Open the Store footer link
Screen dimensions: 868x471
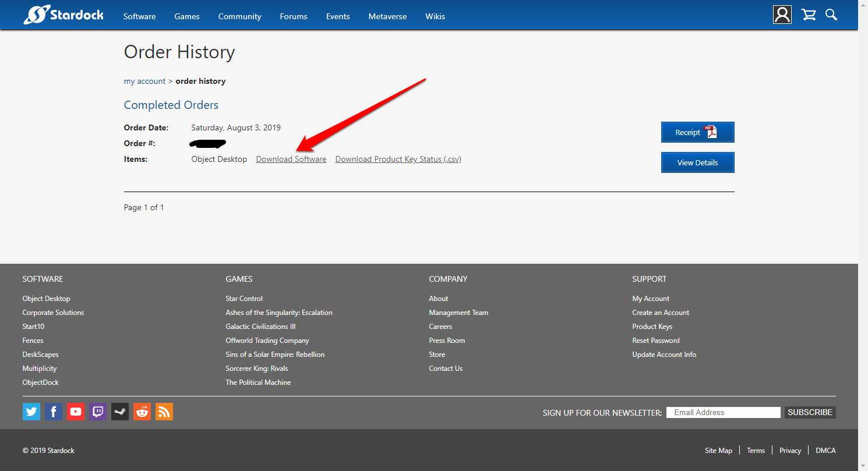point(437,355)
